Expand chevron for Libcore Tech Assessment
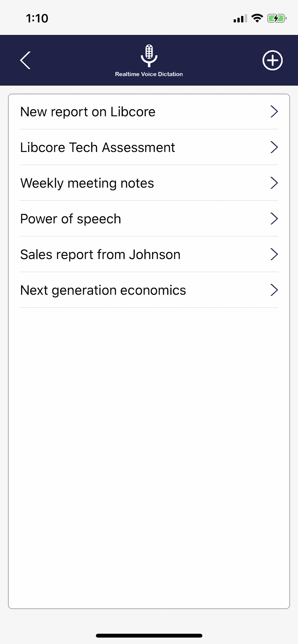298x644 pixels. pyautogui.click(x=274, y=147)
